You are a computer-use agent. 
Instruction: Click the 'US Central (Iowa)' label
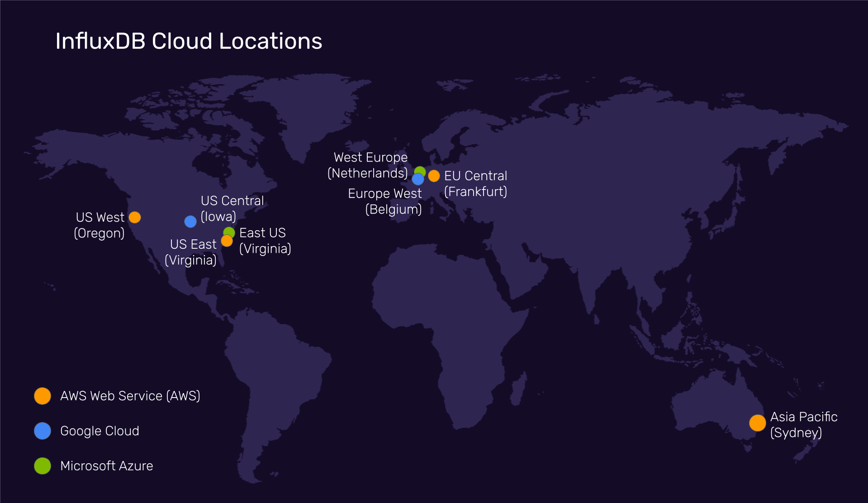click(232, 209)
